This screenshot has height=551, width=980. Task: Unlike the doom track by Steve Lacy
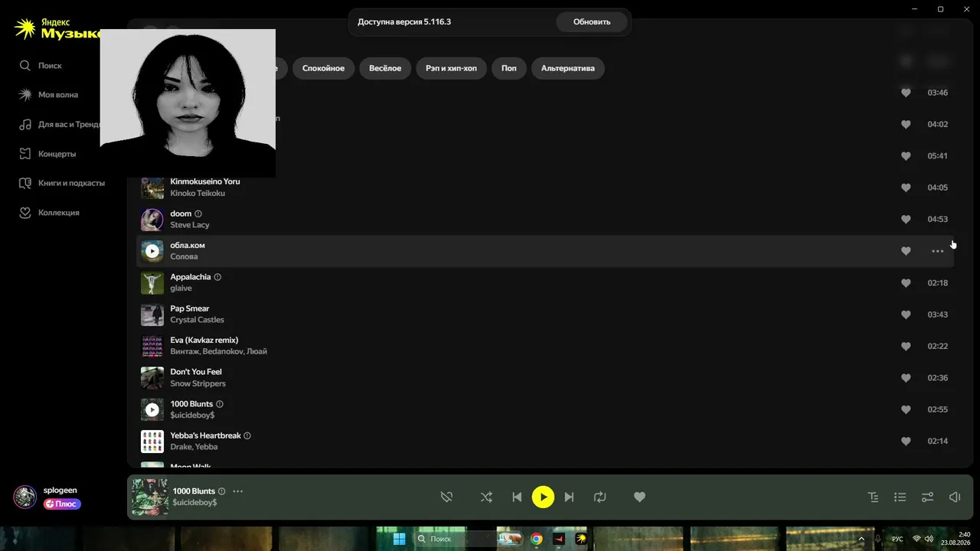click(906, 219)
